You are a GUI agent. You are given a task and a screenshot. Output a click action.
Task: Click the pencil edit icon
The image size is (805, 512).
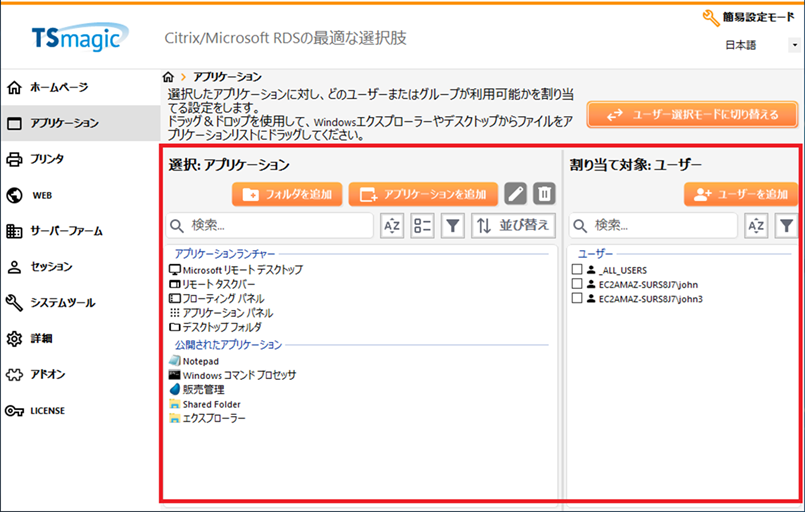515,194
